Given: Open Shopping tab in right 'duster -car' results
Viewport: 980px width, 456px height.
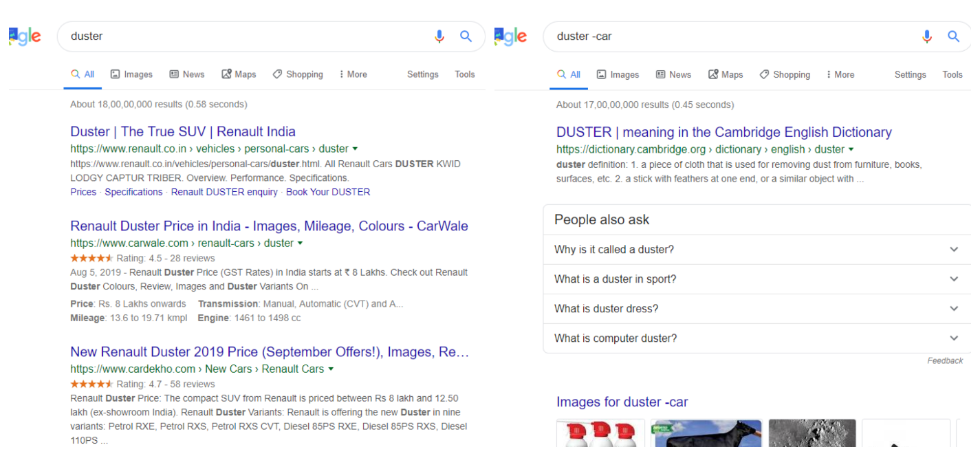Looking at the screenshot, I should (x=785, y=75).
